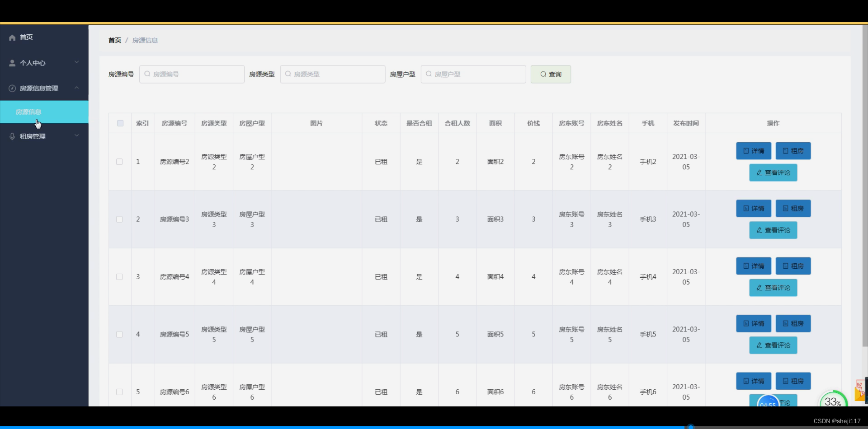Click search icon in 房屋户型 field
The width and height of the screenshot is (868, 429).
tap(429, 74)
